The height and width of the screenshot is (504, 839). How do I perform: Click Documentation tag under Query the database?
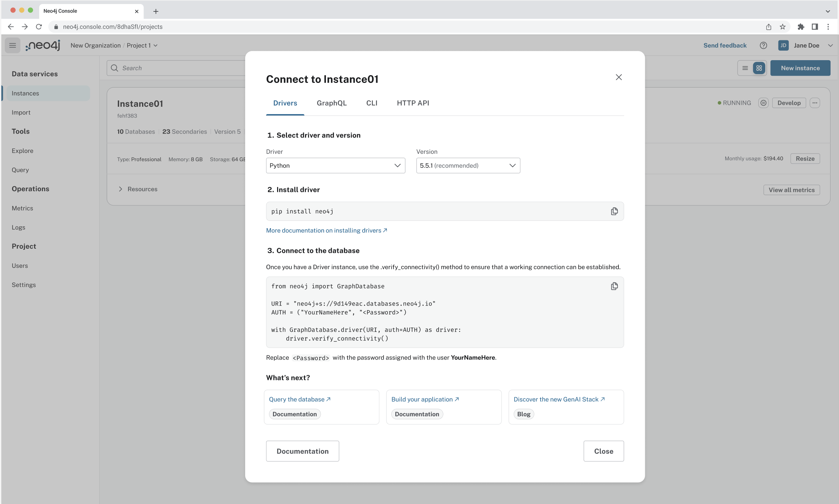pos(295,414)
